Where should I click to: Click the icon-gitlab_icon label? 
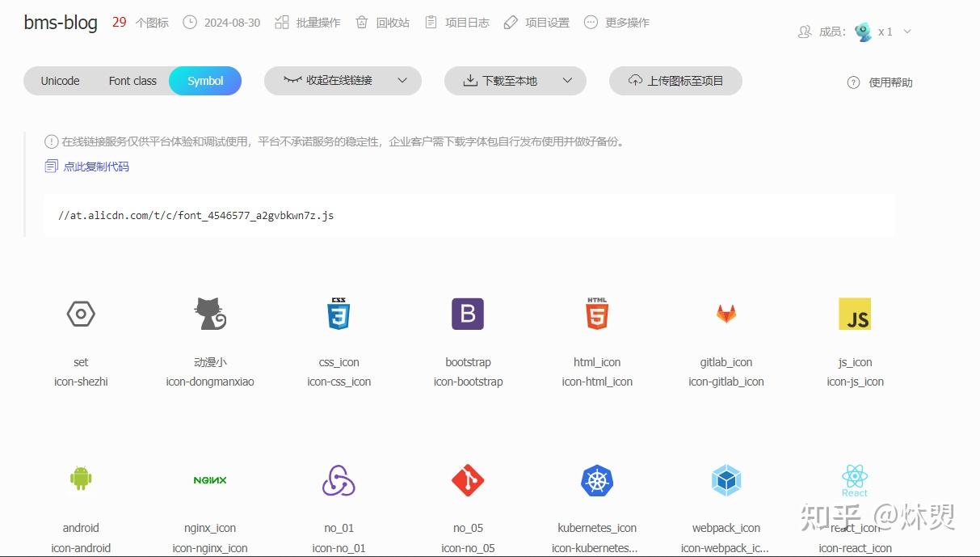point(726,382)
